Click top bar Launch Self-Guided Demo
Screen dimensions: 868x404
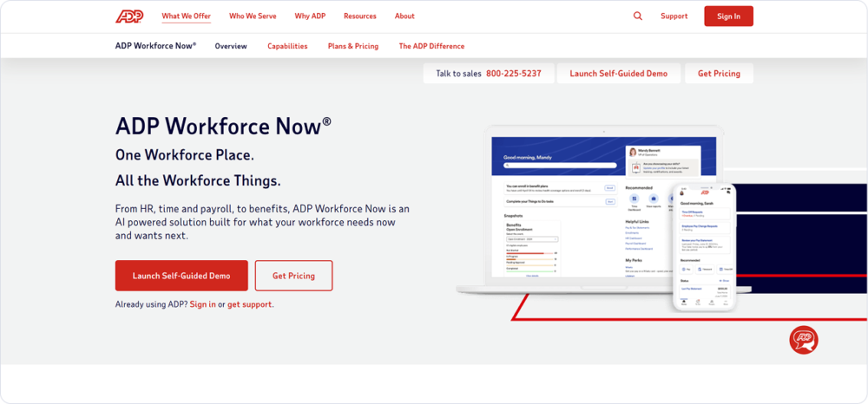click(x=618, y=74)
